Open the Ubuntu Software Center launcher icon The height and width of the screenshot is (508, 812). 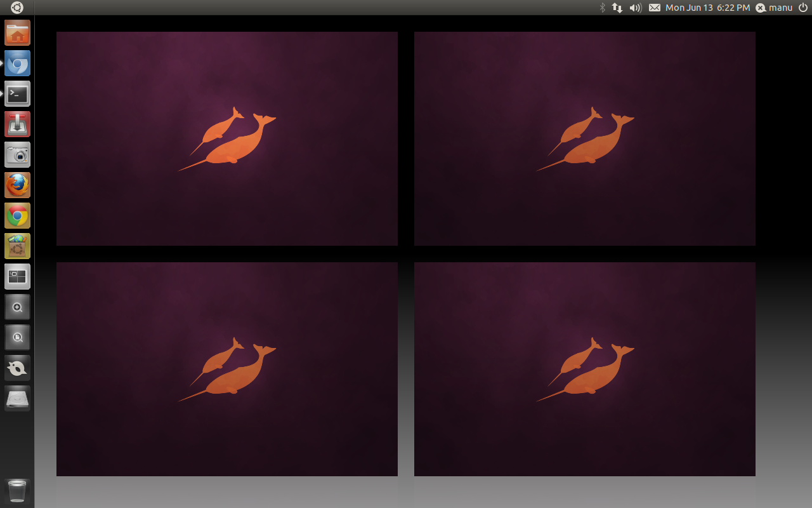pos(17,246)
